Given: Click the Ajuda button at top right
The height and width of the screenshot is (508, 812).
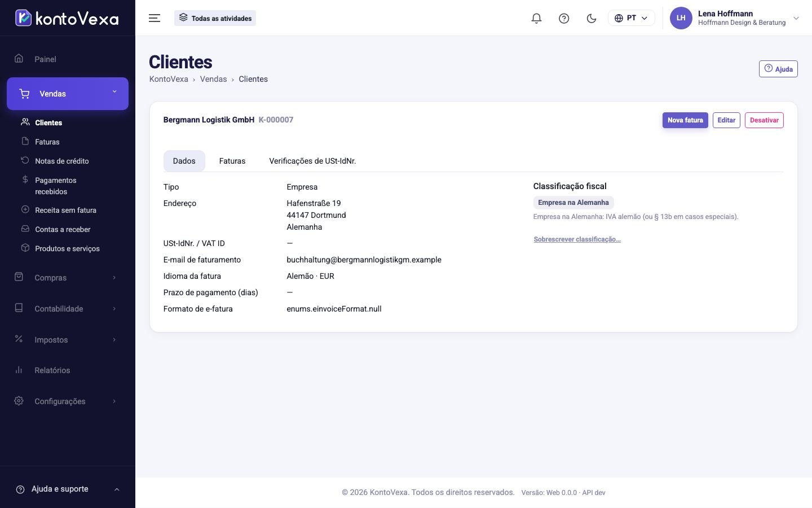Looking at the screenshot, I should (778, 69).
